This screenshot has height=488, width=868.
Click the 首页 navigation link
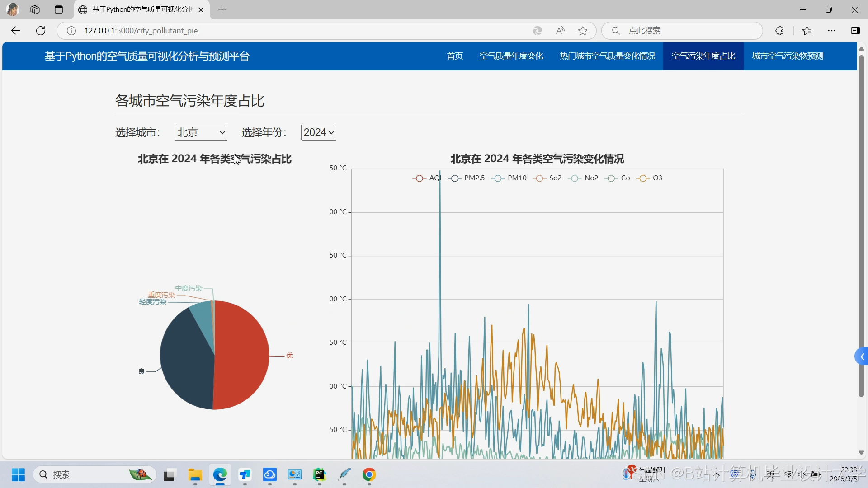coord(455,56)
